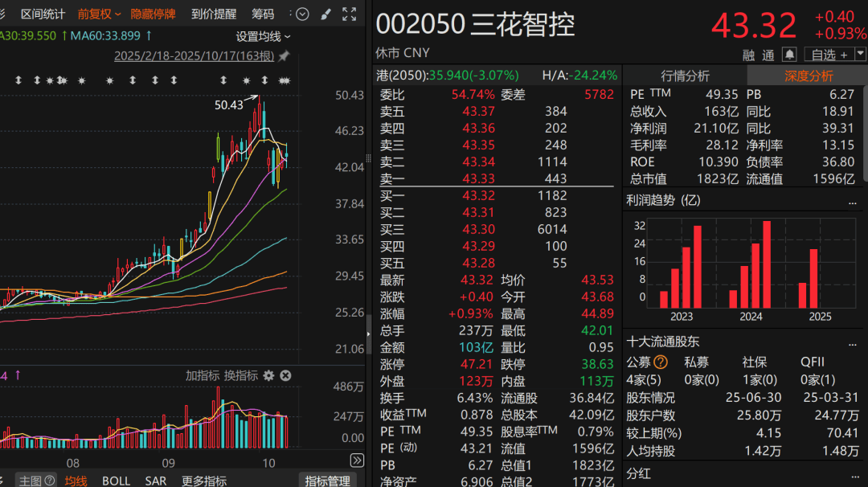
Task: Click the 通 stock connect icon
Action: click(x=768, y=55)
